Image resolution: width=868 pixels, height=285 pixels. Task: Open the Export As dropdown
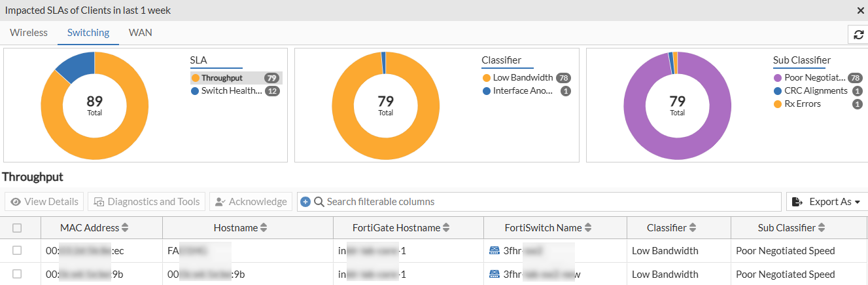click(825, 202)
